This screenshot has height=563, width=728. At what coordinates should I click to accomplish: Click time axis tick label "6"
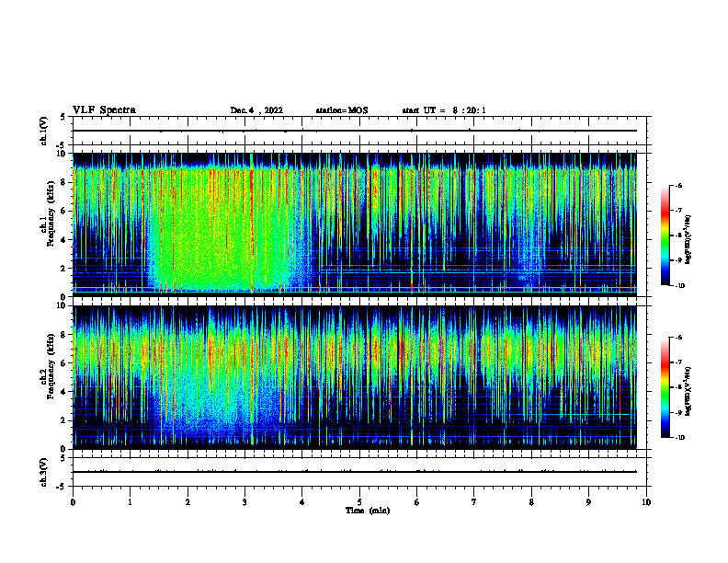pyautogui.click(x=417, y=502)
